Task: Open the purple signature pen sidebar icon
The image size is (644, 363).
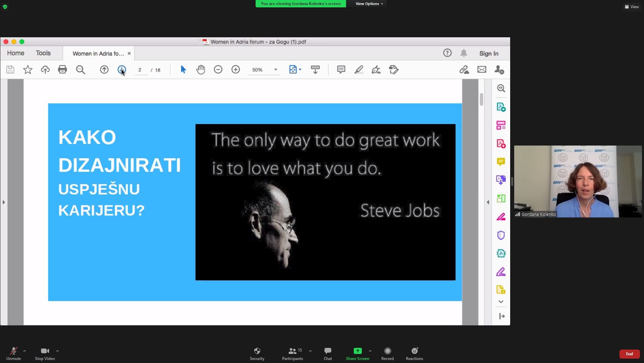Action: [x=501, y=272]
